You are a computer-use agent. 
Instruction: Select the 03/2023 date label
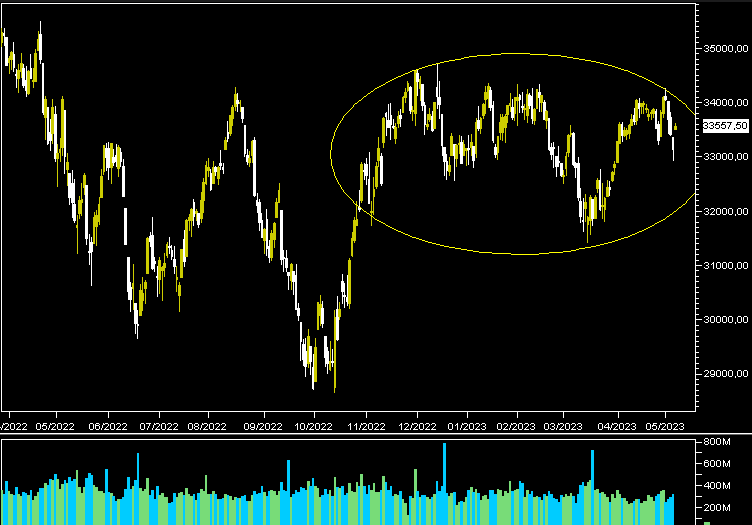click(564, 426)
